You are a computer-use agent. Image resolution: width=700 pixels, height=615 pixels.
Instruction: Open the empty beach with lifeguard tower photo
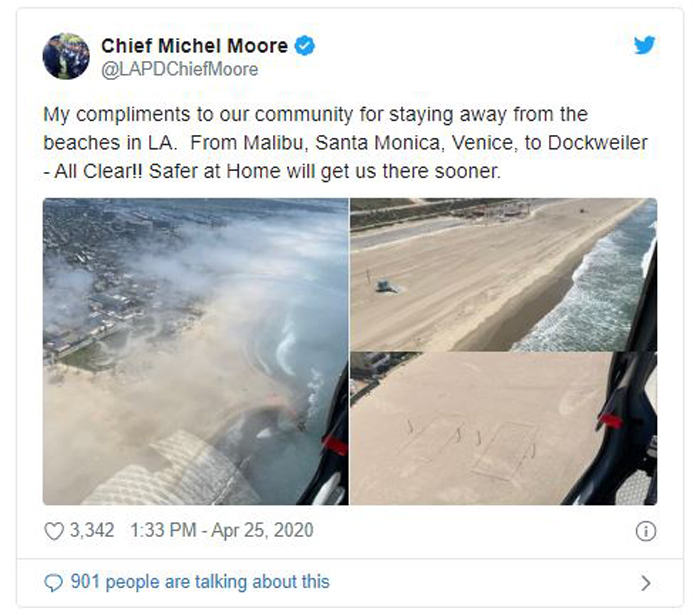coord(504,274)
